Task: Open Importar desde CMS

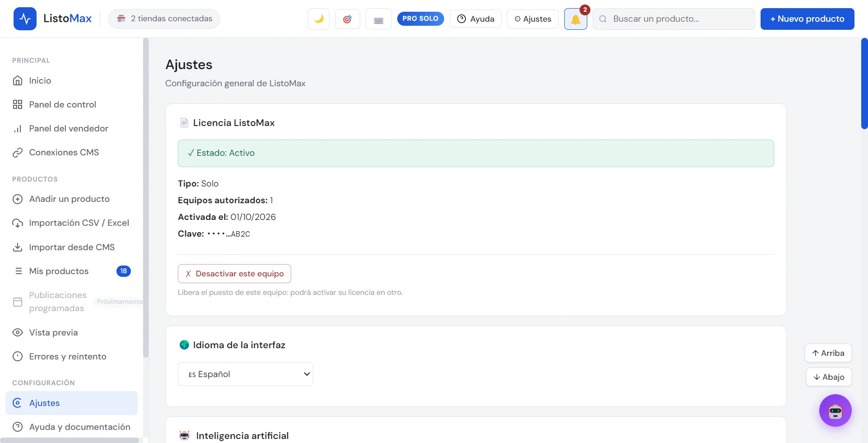Action: point(71,247)
